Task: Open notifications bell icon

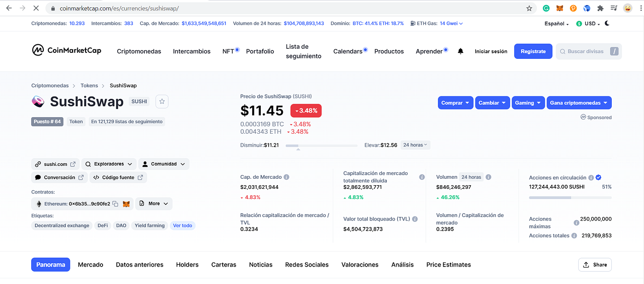Action: pyautogui.click(x=460, y=51)
